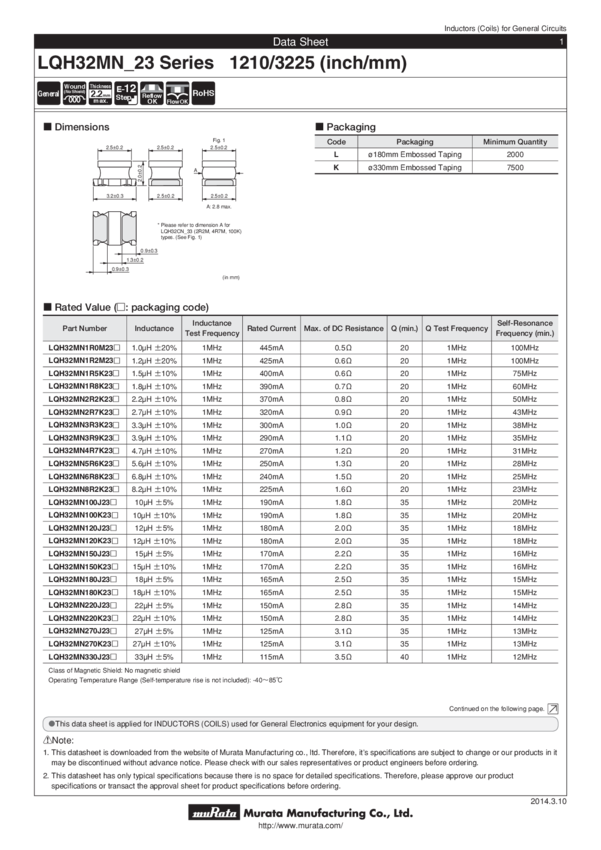Click the RoHS compliance icon

203,94
